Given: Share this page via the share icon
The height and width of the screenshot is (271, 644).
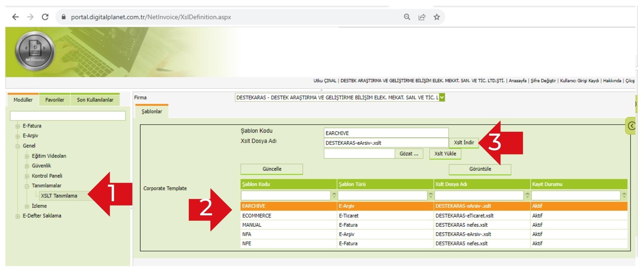Looking at the screenshot, I should point(422,17).
